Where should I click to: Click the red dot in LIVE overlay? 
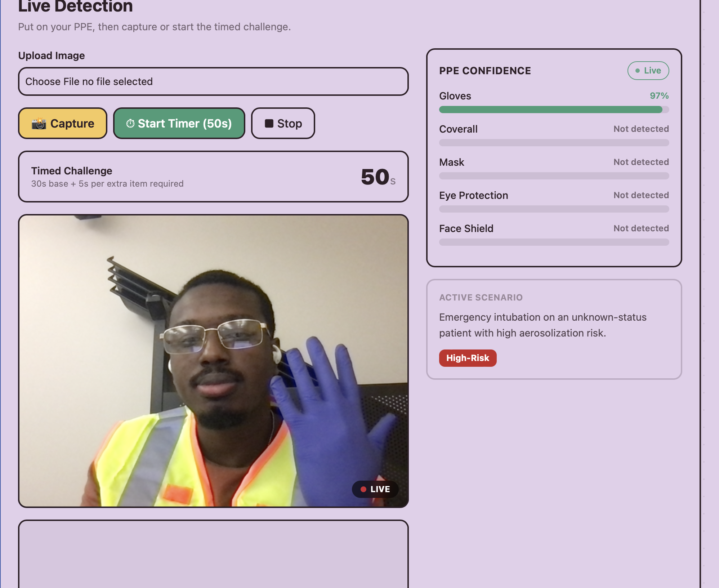[363, 489]
